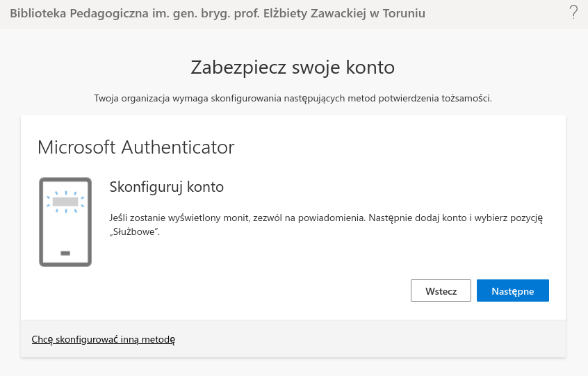The height and width of the screenshot is (376, 588).
Task: Go back with the Wstecz button
Action: click(x=441, y=291)
